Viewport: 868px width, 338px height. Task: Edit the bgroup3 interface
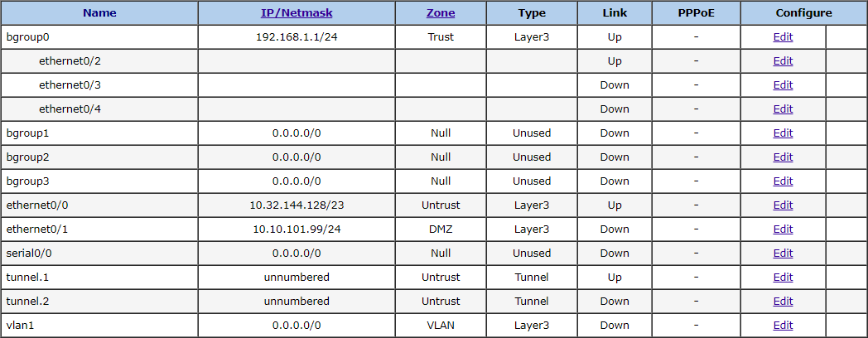coord(783,181)
